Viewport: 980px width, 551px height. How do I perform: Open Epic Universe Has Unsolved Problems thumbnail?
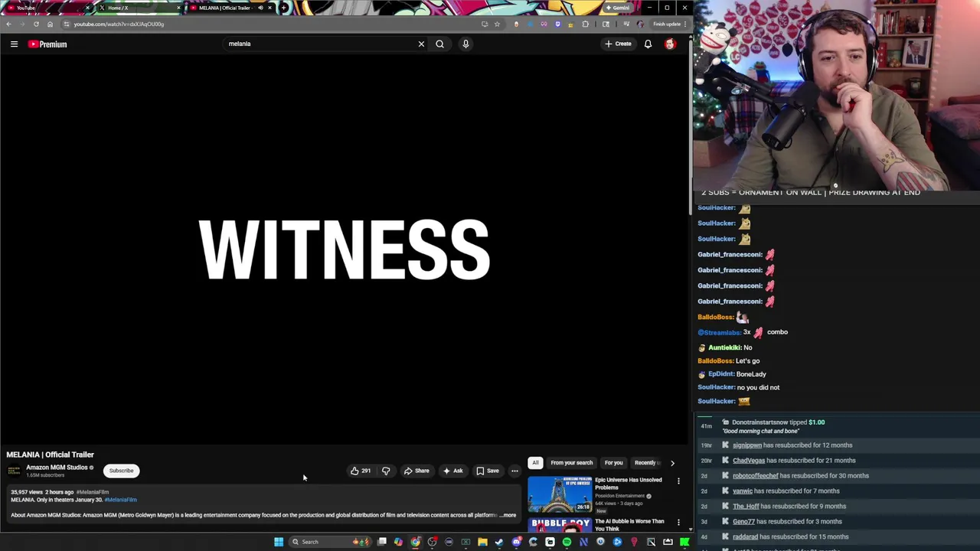coord(560,494)
